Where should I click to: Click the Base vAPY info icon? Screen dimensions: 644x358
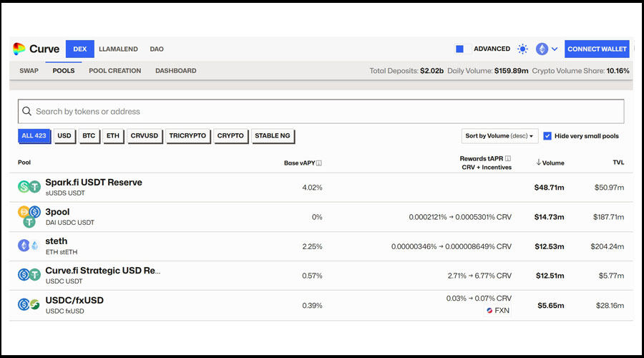click(x=319, y=163)
